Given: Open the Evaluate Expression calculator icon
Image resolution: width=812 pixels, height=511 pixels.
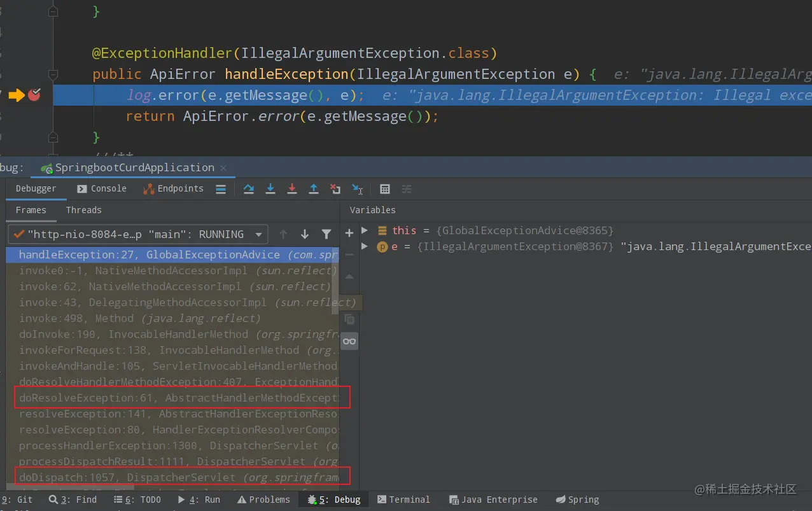Looking at the screenshot, I should 385,189.
